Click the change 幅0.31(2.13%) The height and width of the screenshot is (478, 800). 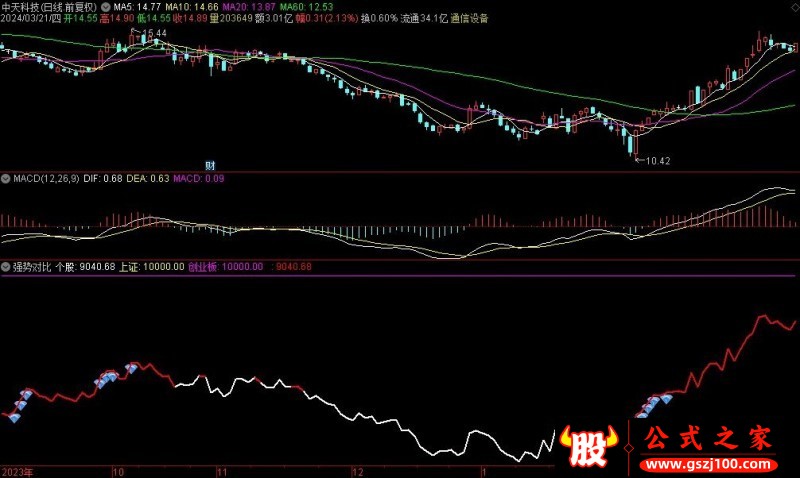tap(327, 18)
